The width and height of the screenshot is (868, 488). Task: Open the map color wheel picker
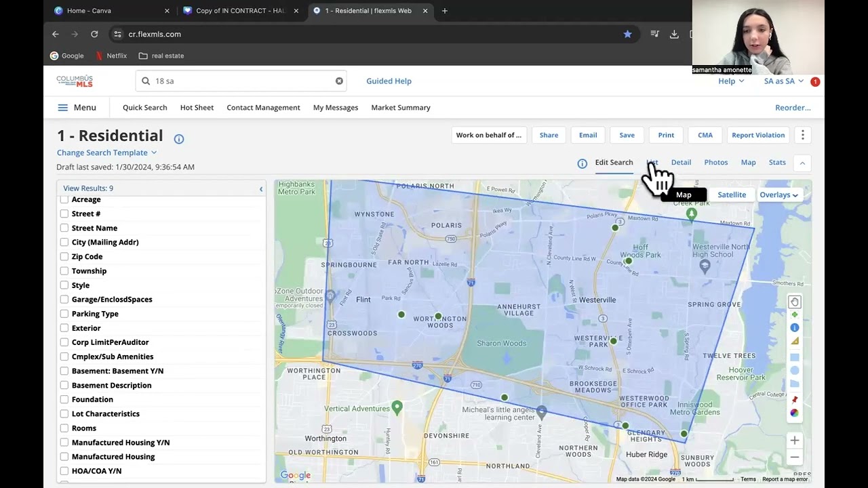coord(795,413)
